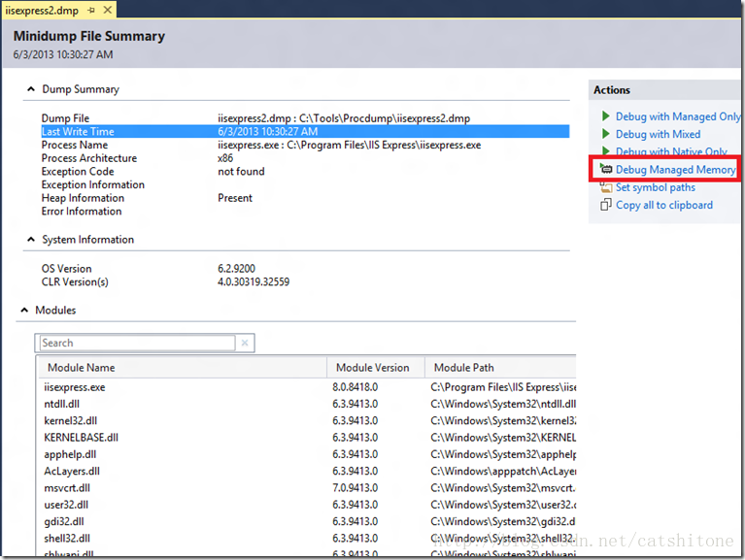Collapse the Dump Summary section

tap(31, 88)
